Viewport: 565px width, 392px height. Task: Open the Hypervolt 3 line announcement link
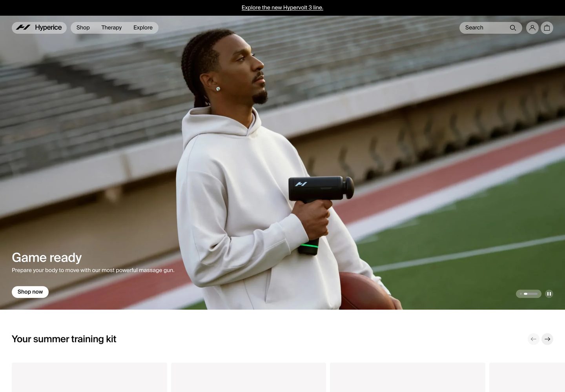click(x=282, y=7)
